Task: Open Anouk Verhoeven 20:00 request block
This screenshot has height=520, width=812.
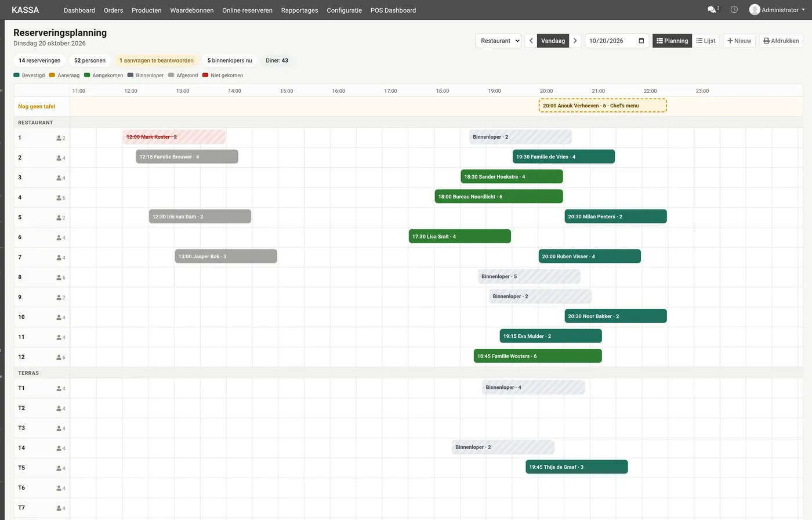Action: pos(603,106)
